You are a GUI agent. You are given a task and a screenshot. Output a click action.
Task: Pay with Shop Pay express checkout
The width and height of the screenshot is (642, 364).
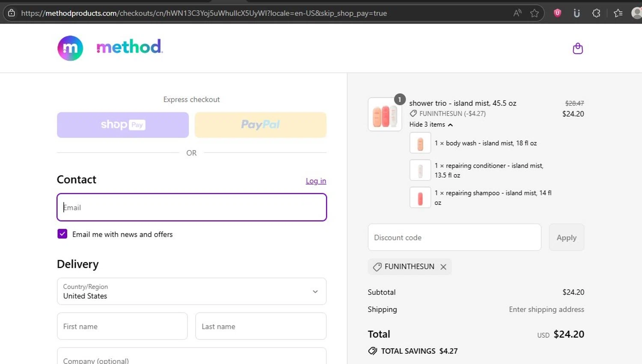click(123, 125)
